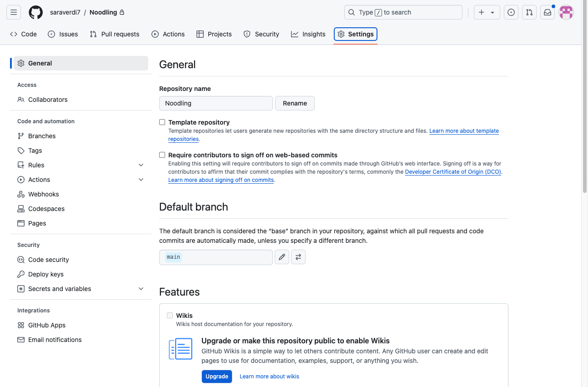Focus the Repository name input field
This screenshot has height=387, width=588.
(216, 103)
